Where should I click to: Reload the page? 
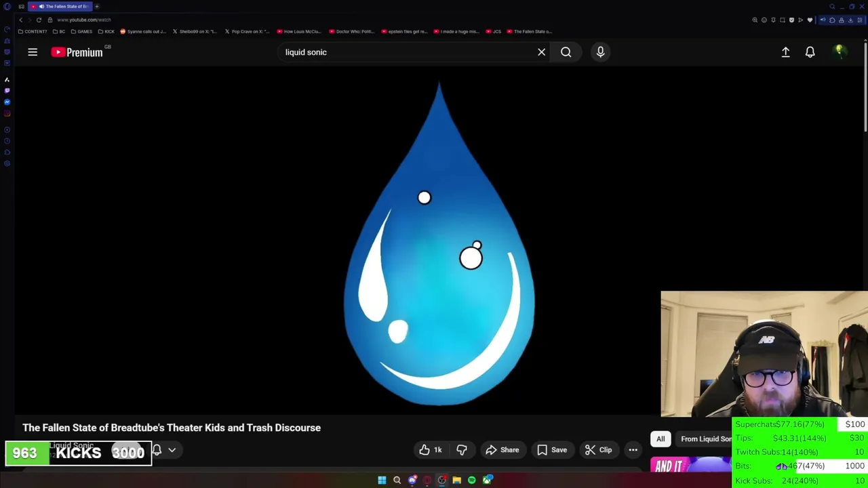coord(39,20)
